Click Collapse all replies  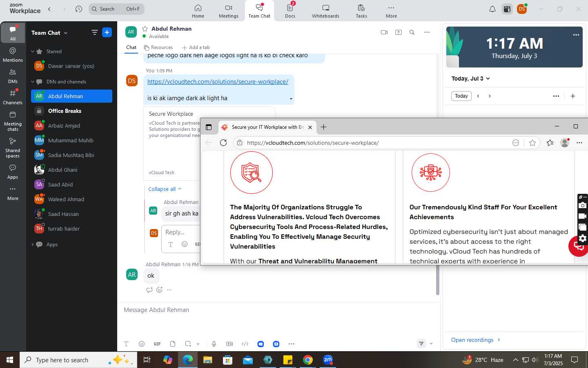coord(165,189)
